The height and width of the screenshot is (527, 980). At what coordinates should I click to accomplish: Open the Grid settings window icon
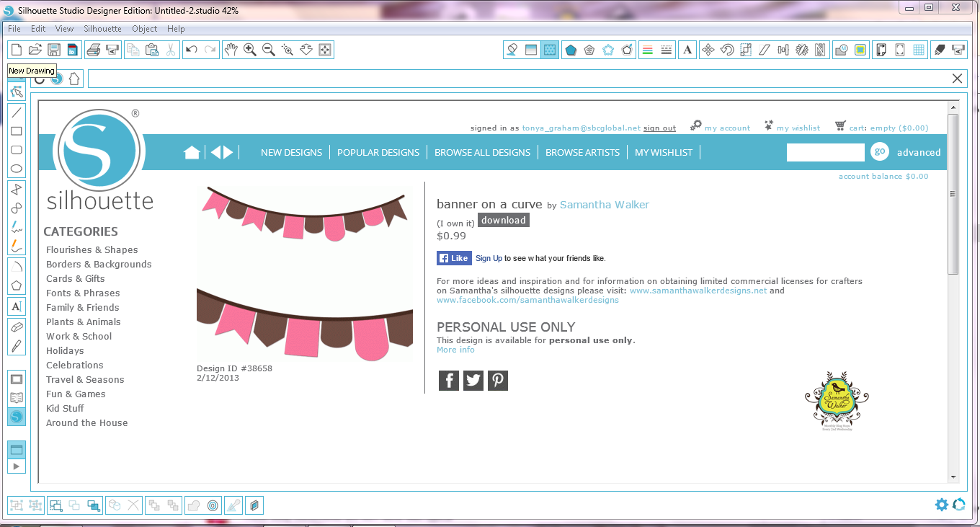(919, 50)
